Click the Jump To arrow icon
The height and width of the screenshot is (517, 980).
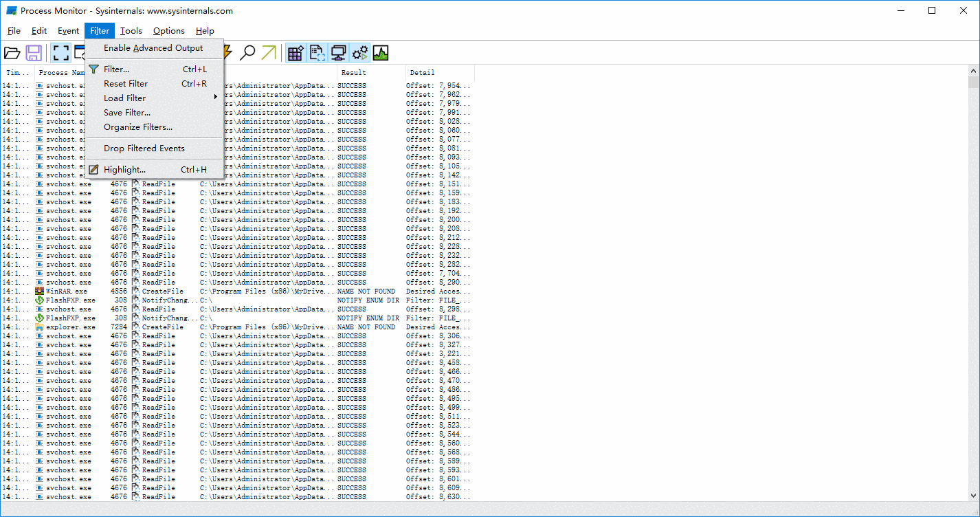pos(269,52)
